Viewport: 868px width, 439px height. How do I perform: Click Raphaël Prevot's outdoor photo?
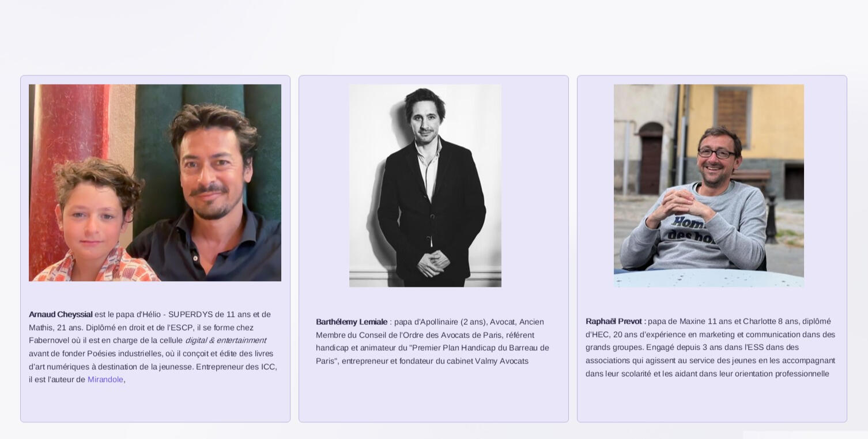[x=708, y=186]
